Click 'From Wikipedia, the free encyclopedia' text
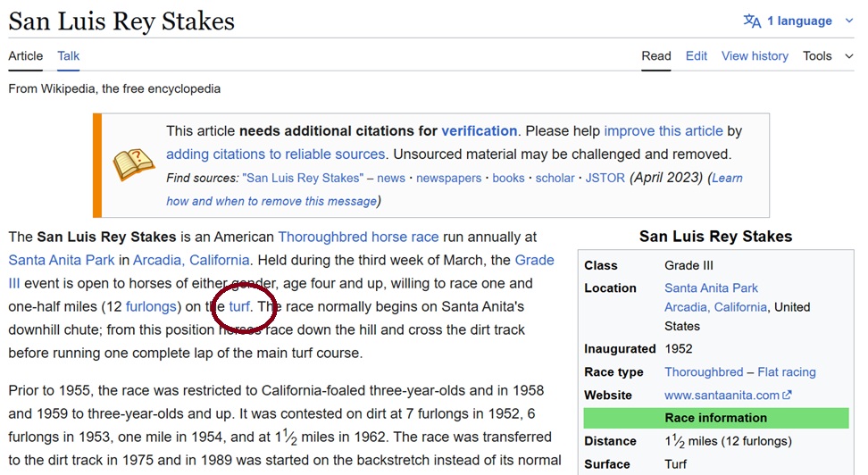The width and height of the screenshot is (868, 475). click(114, 88)
